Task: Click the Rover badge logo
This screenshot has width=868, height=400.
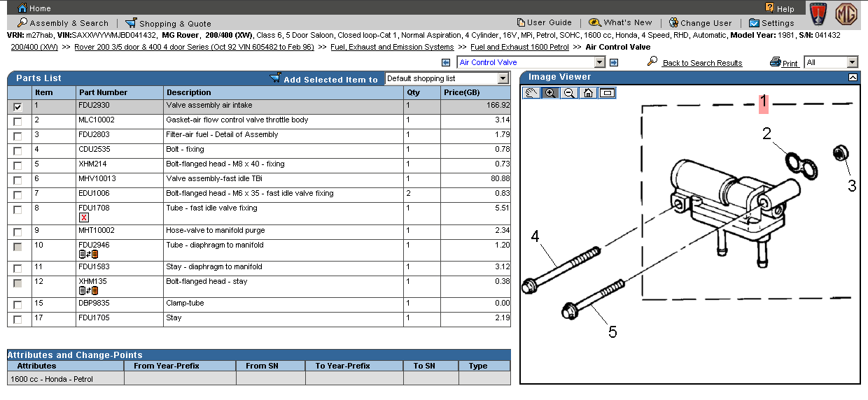Action: [817, 15]
